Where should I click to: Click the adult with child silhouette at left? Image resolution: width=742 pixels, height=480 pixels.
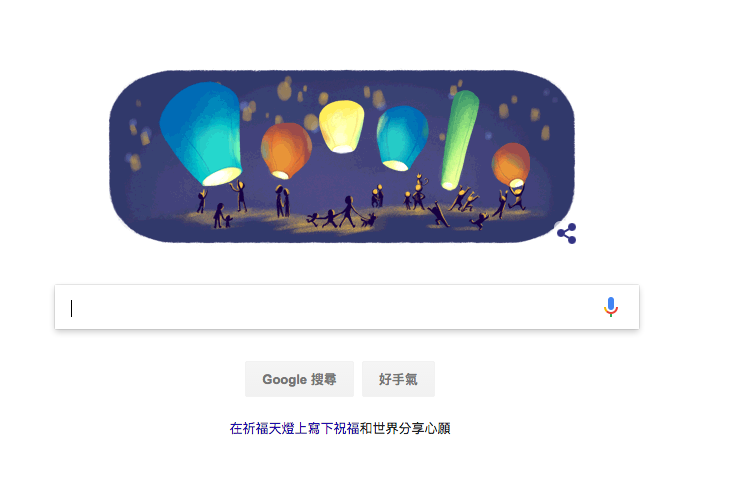pos(222,216)
